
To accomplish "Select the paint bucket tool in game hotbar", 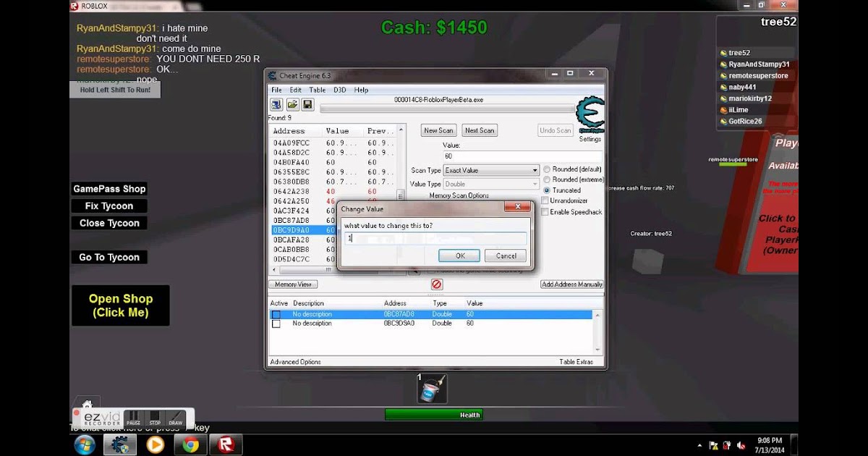I will pyautogui.click(x=433, y=389).
